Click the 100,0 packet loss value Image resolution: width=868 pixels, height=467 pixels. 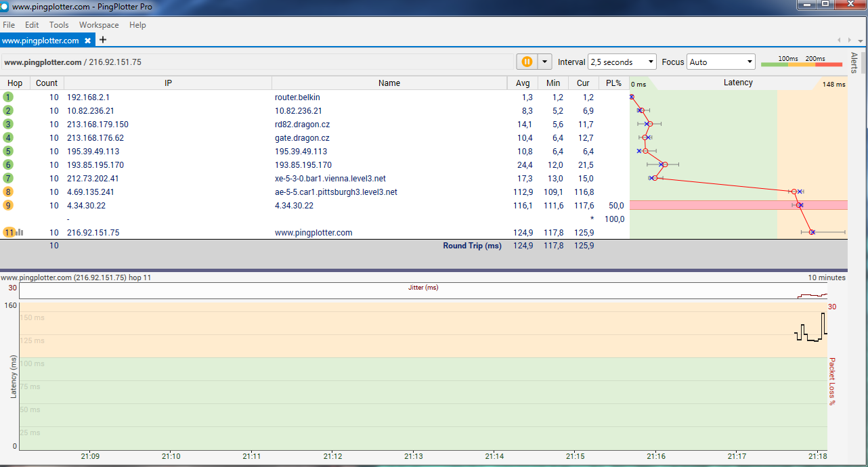coord(614,219)
